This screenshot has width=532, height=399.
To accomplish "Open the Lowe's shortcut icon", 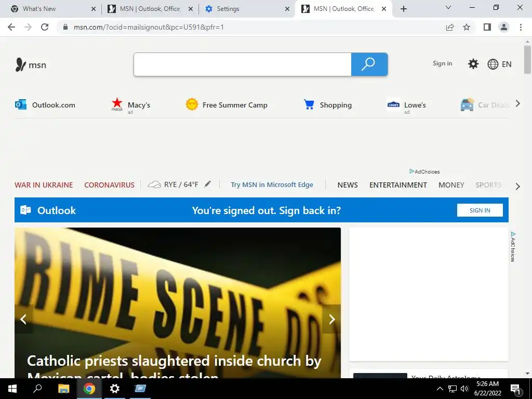I will coord(393,104).
